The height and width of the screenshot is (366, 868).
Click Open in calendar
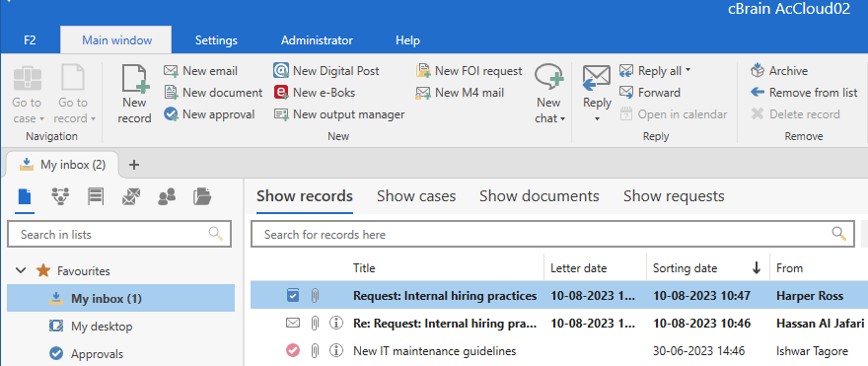click(673, 114)
